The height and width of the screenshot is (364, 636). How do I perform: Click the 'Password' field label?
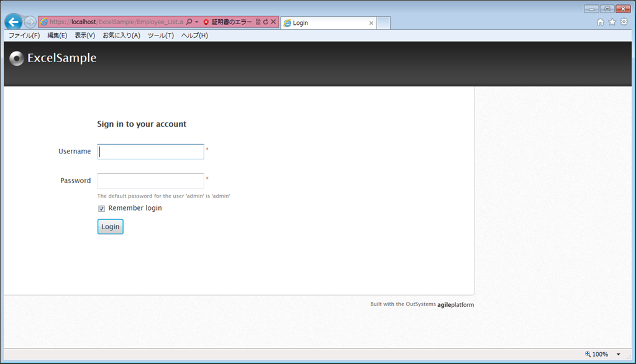pyautogui.click(x=75, y=181)
